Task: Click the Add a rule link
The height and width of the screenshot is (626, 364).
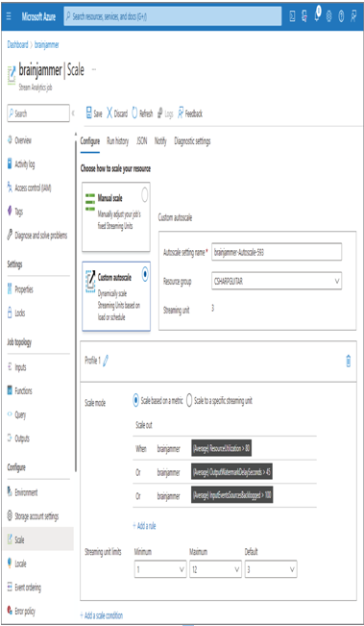Action: coord(144,526)
